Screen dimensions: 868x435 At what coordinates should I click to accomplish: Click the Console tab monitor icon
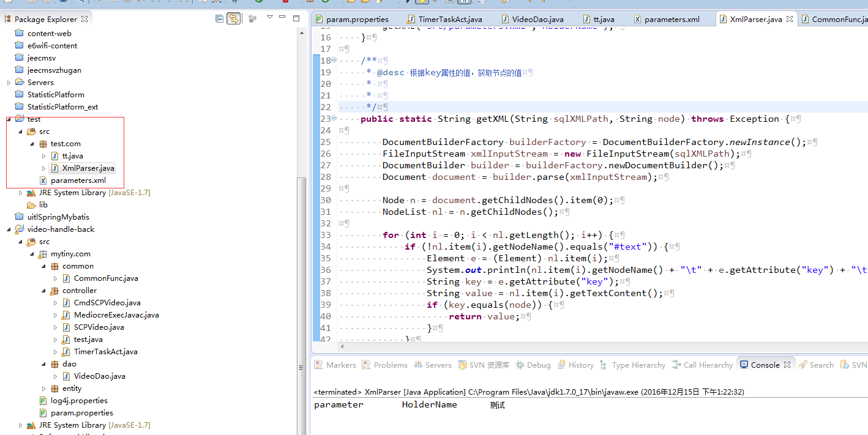(744, 365)
